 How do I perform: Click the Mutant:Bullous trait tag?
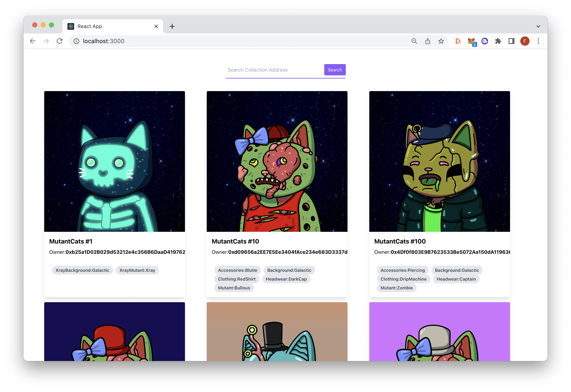234,288
